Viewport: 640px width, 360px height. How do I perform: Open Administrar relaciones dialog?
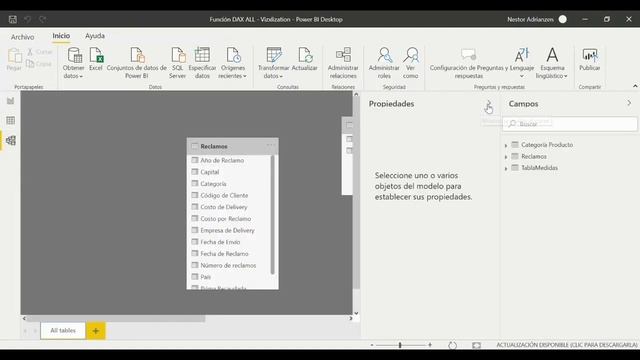pyautogui.click(x=343, y=63)
